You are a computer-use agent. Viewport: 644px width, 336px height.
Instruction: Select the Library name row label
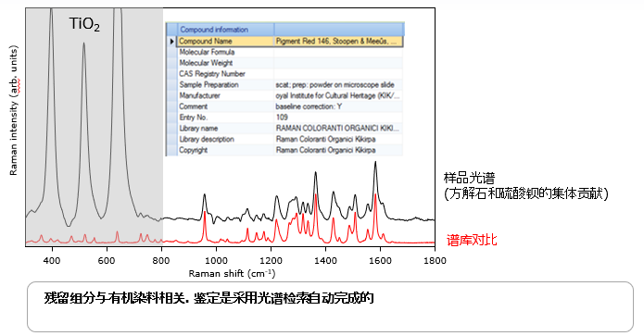(x=198, y=129)
